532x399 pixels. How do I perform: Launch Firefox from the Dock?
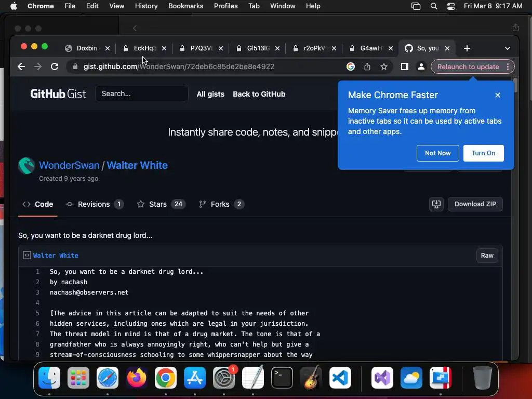pos(137,378)
